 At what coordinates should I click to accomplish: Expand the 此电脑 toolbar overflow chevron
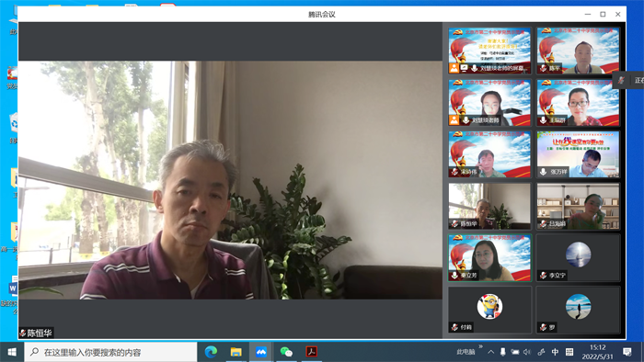coord(480,346)
